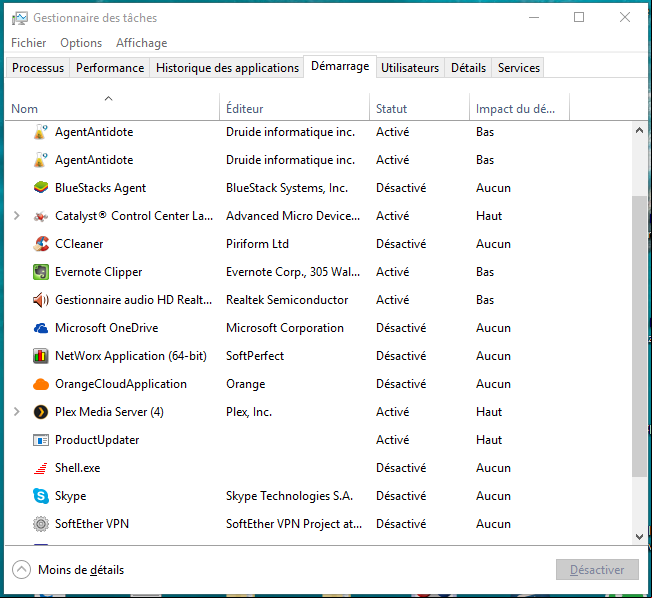652x598 pixels.
Task: Open Historique des applications tab
Action: [227, 68]
